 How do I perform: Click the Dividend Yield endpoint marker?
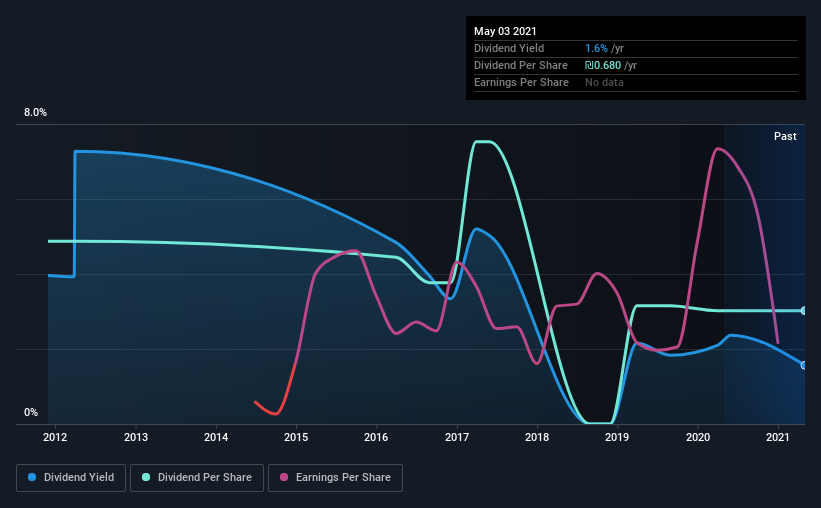804,365
